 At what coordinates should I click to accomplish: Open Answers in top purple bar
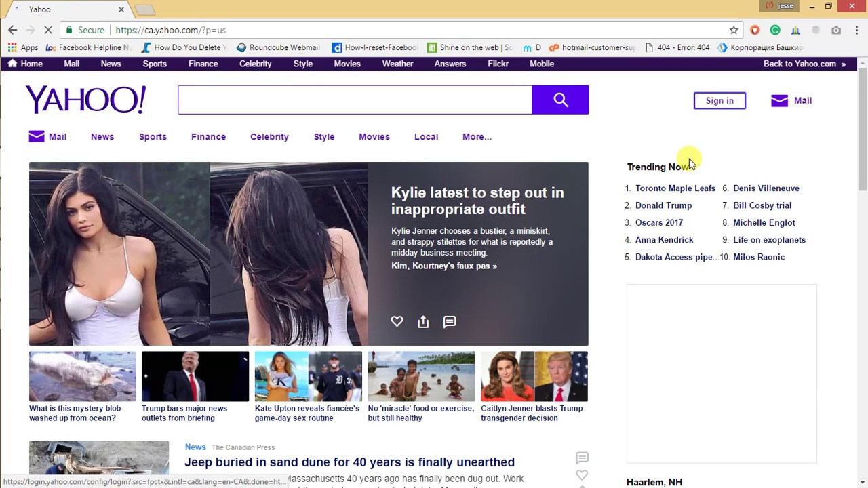(450, 64)
